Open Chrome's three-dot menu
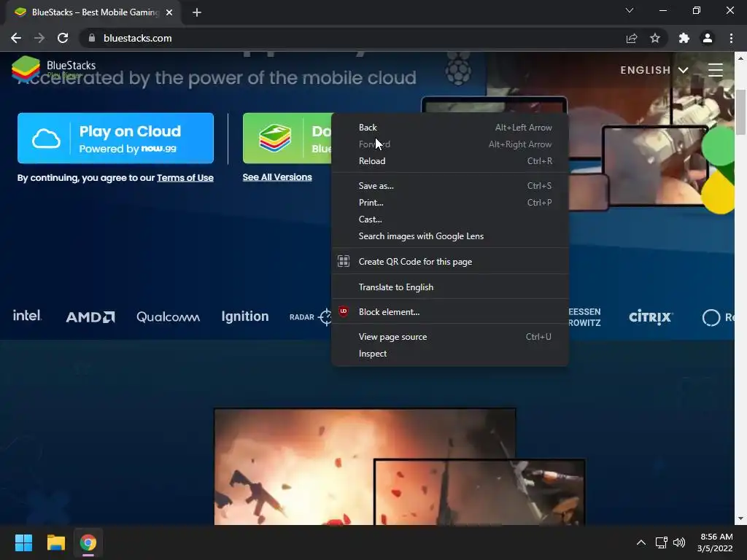This screenshot has height=560, width=747. tap(731, 38)
